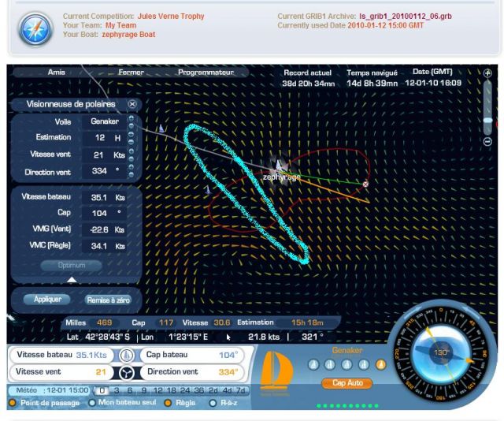
Task: Select forecast offset 24 in Météo bar
Action: coord(185,390)
